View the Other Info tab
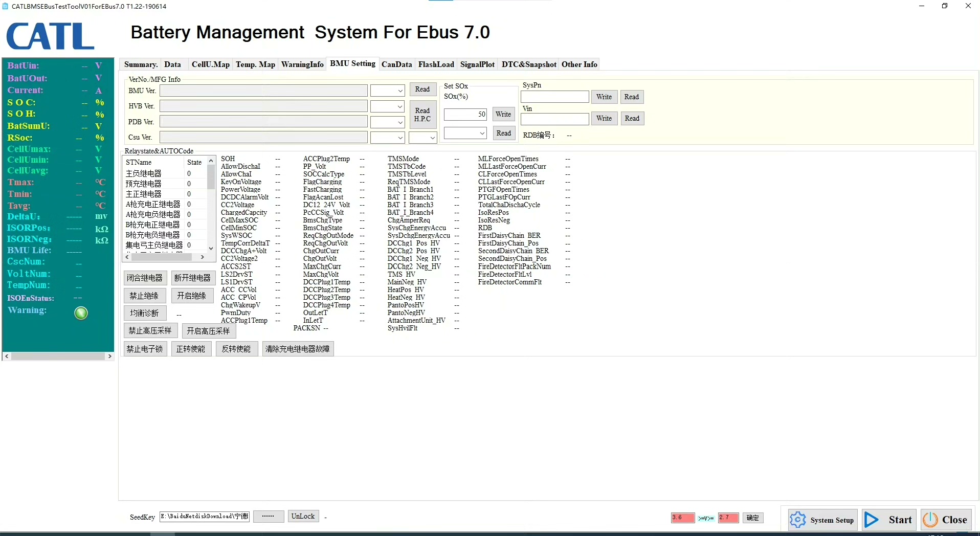 (x=579, y=64)
